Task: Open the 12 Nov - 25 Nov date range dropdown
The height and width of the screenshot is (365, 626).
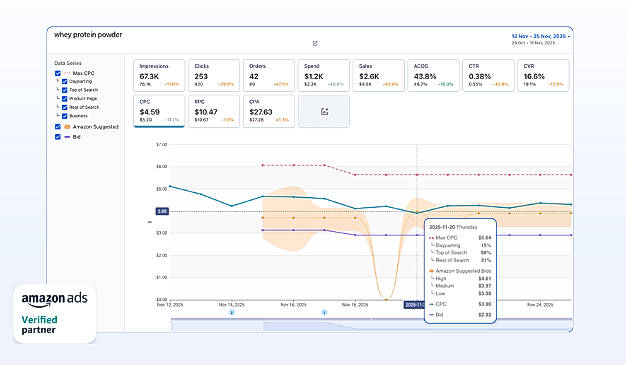Action: pos(541,36)
